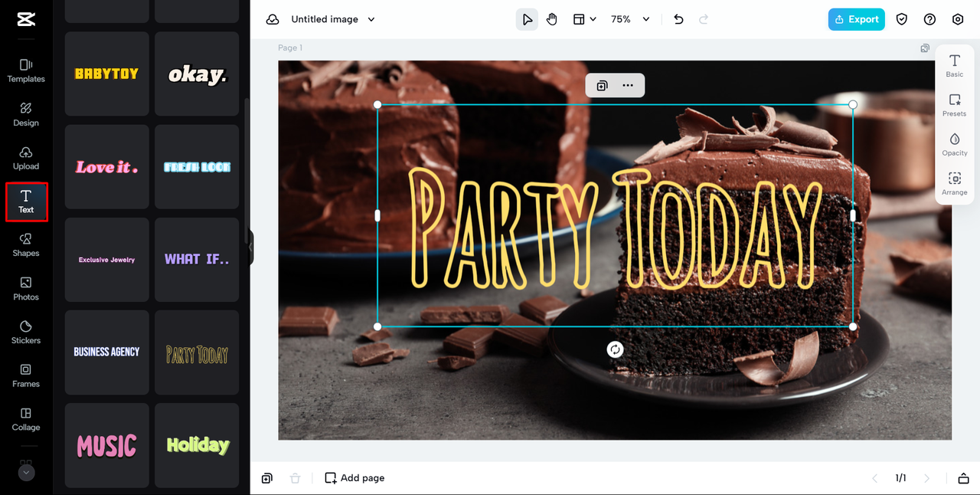The height and width of the screenshot is (495, 980).
Task: Select the Text sidebar tab
Action: pyautogui.click(x=26, y=202)
